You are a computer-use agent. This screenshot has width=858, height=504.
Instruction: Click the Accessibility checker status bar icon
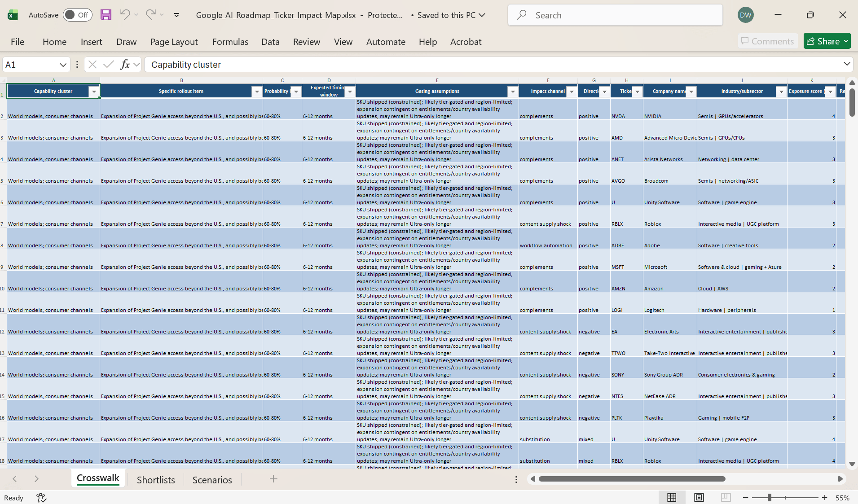point(41,497)
